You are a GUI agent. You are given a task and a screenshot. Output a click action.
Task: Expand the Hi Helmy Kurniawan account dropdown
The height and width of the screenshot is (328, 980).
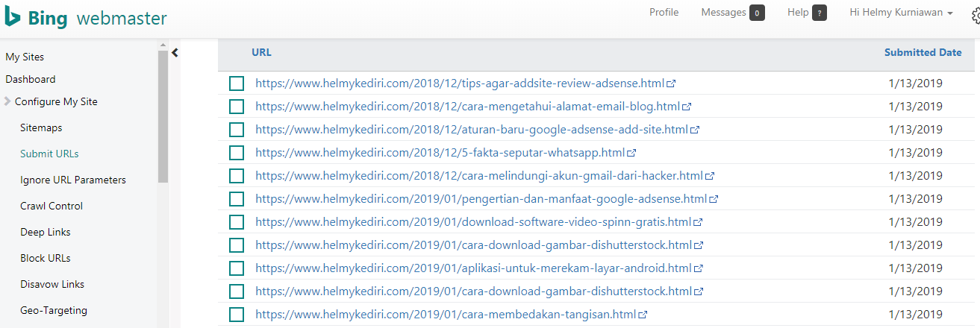click(x=901, y=13)
